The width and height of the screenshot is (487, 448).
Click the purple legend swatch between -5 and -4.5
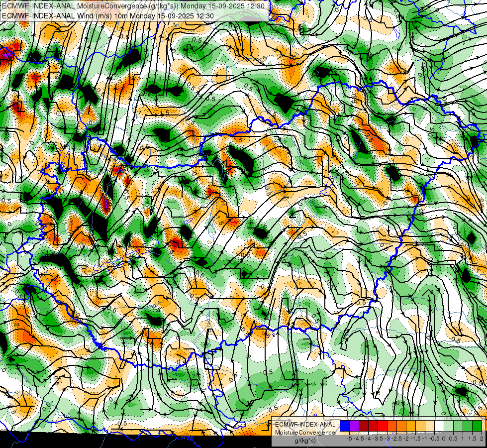pos(354,426)
